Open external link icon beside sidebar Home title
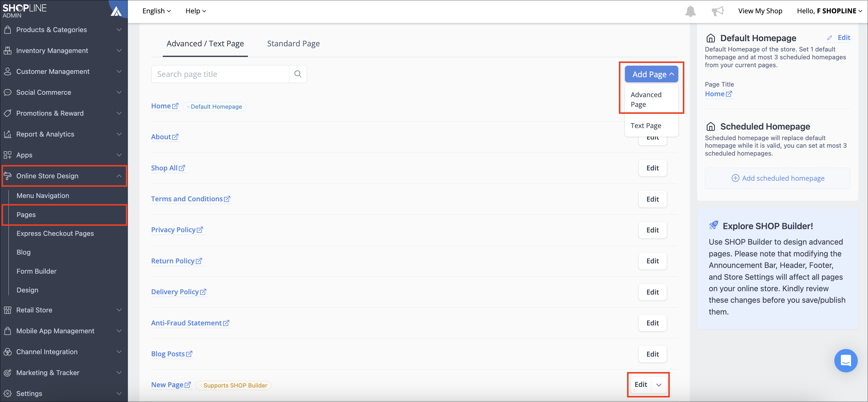The image size is (868, 402). (729, 94)
